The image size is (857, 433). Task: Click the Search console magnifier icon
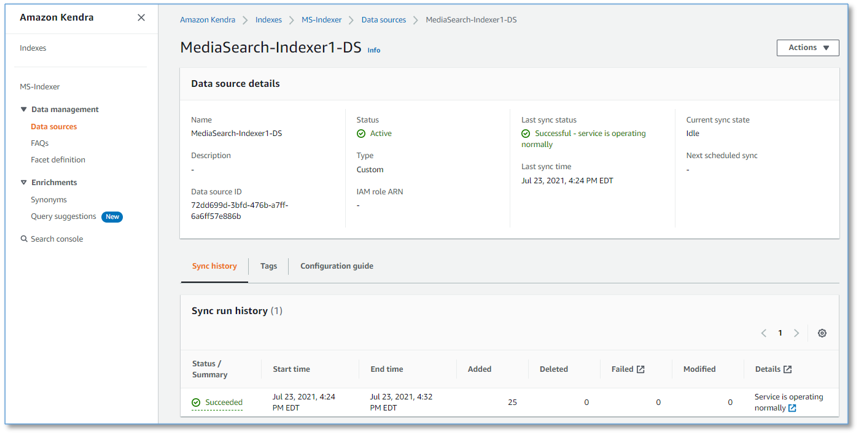tap(24, 239)
